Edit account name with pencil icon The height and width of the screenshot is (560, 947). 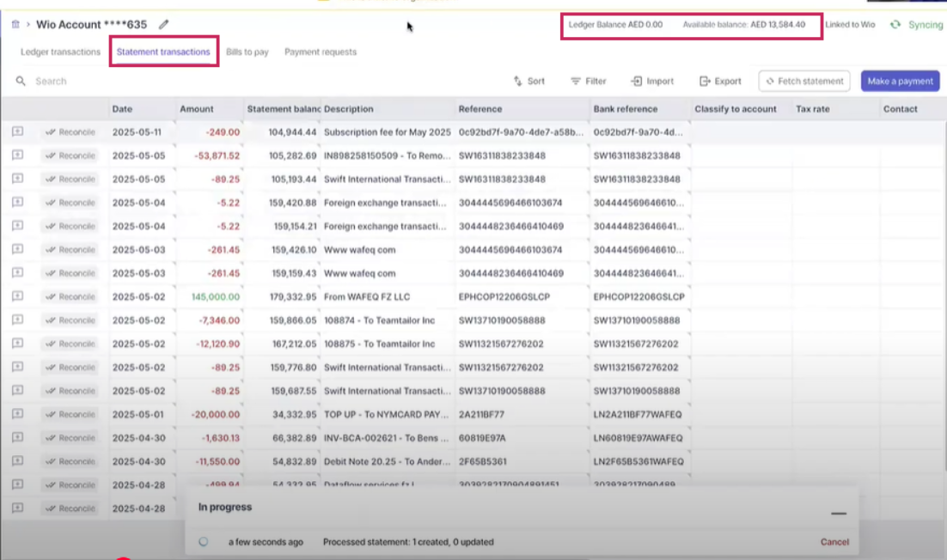click(x=163, y=24)
